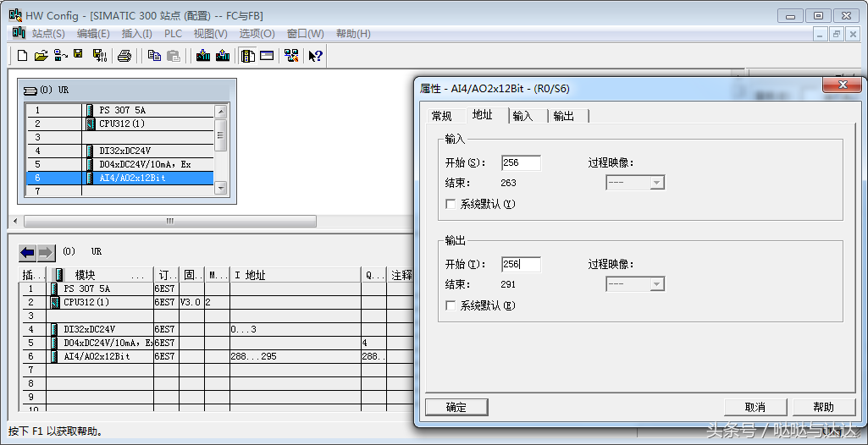
Task: Click the New station toolbar icon
Action: pyautogui.click(x=22, y=55)
